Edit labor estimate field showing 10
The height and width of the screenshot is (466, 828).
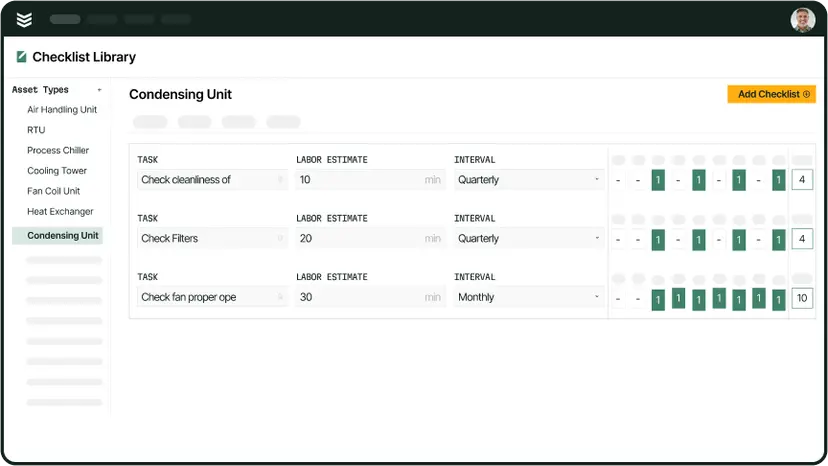tap(365, 180)
